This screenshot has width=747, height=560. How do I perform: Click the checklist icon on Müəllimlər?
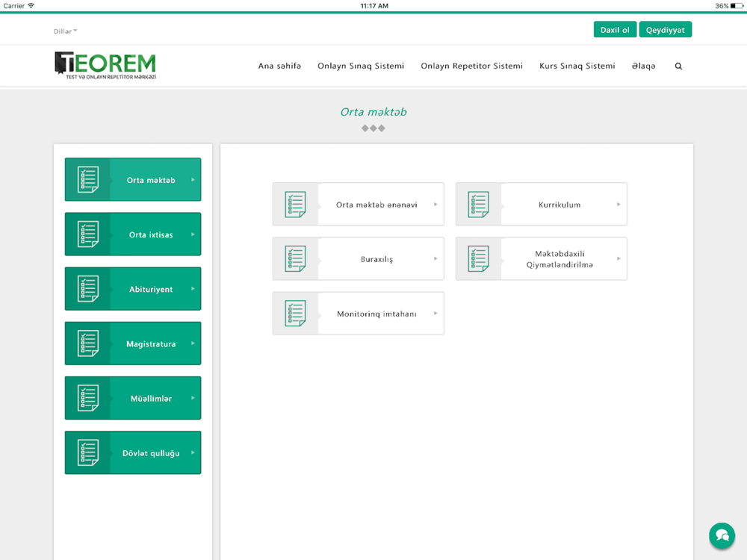click(88, 398)
